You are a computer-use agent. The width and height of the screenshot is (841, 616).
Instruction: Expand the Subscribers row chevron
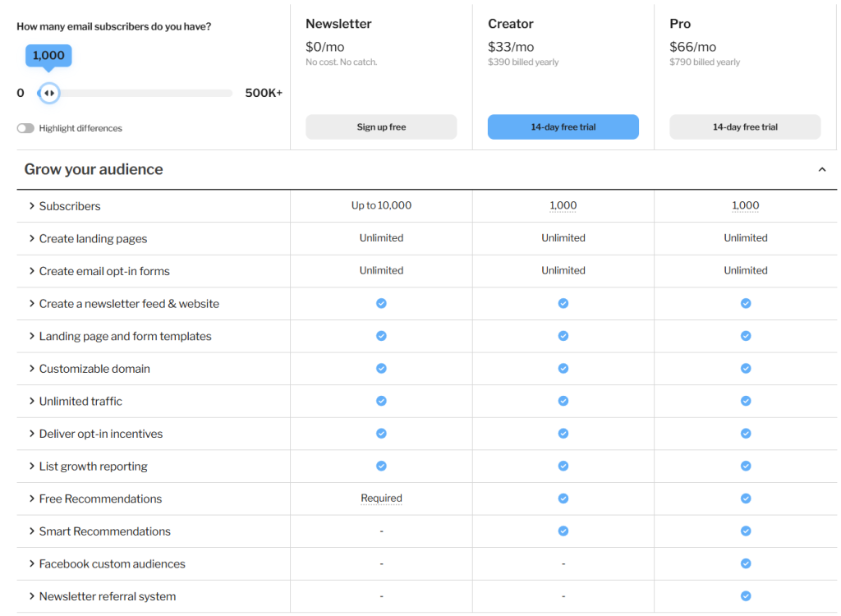click(x=32, y=206)
